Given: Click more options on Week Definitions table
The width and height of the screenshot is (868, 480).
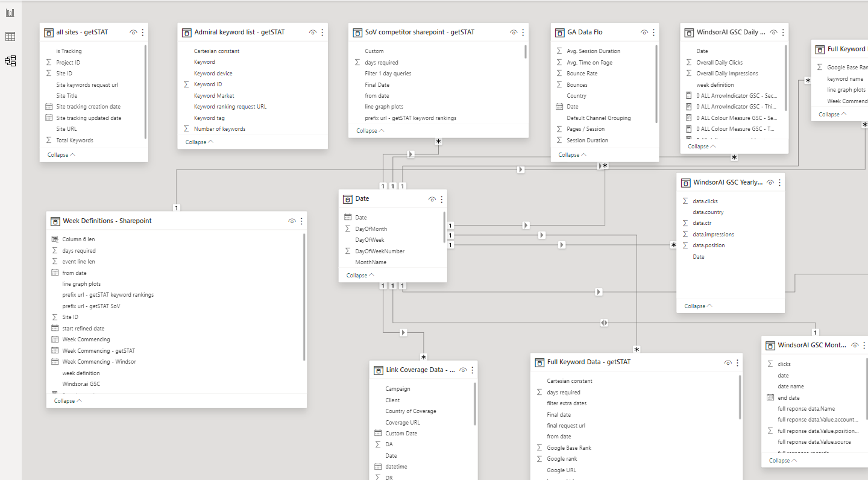Looking at the screenshot, I should [x=301, y=221].
